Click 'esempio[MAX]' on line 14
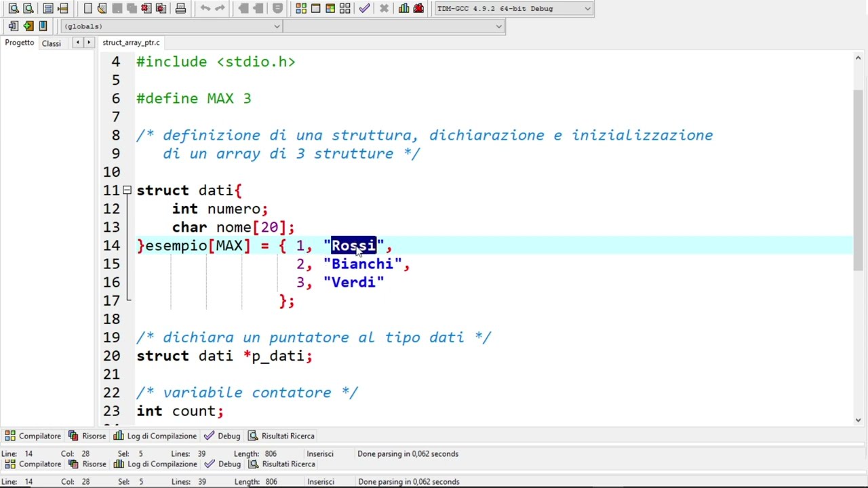 [x=198, y=245]
